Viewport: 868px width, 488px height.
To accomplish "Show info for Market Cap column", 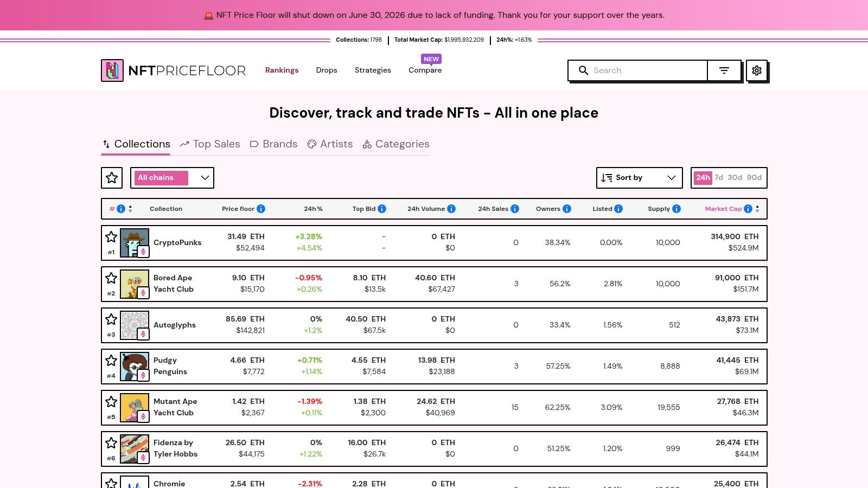I will tap(748, 209).
